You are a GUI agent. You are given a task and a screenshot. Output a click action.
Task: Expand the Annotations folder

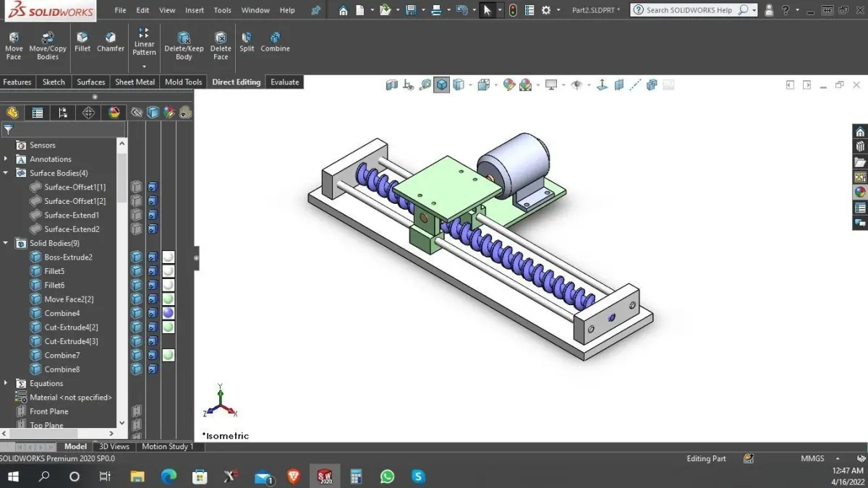click(x=6, y=159)
